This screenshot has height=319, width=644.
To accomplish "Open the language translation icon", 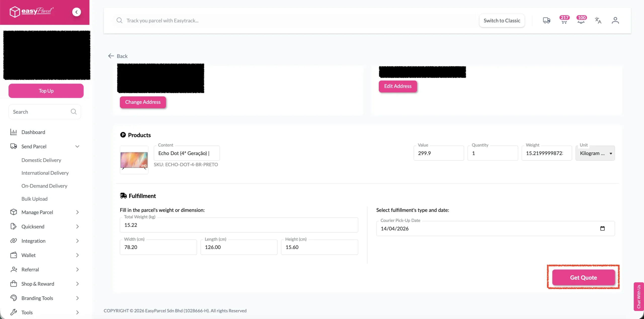I will 598,20.
